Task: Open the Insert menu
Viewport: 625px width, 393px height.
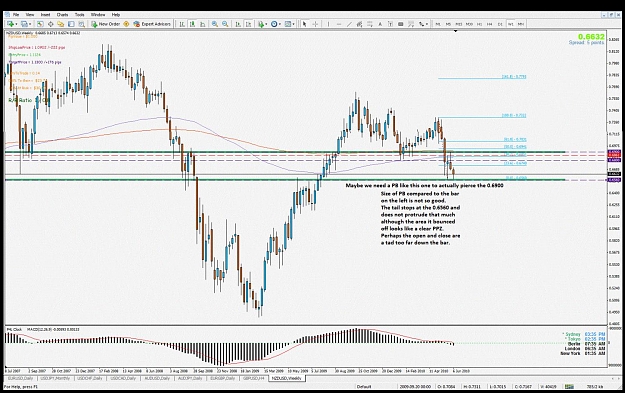Action: (45, 15)
